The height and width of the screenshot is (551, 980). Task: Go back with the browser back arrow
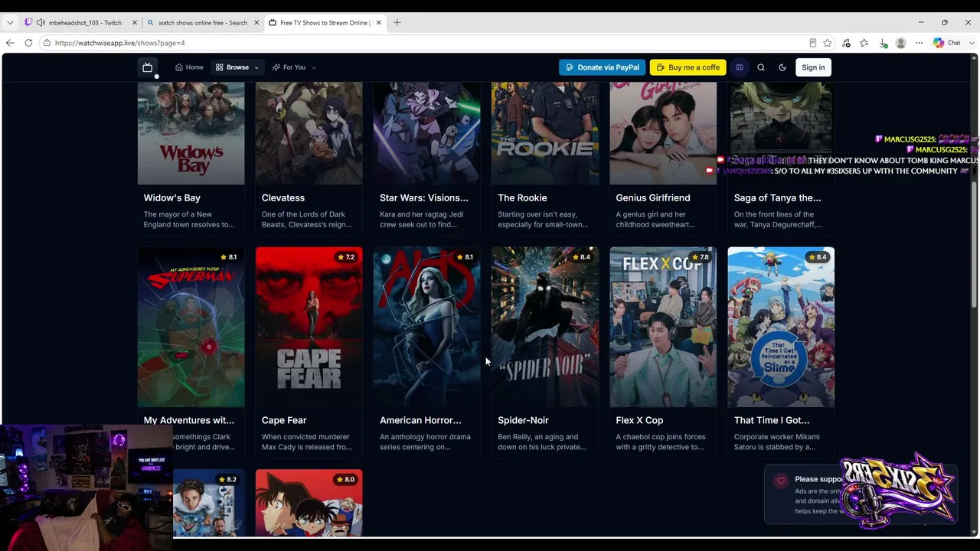10,43
